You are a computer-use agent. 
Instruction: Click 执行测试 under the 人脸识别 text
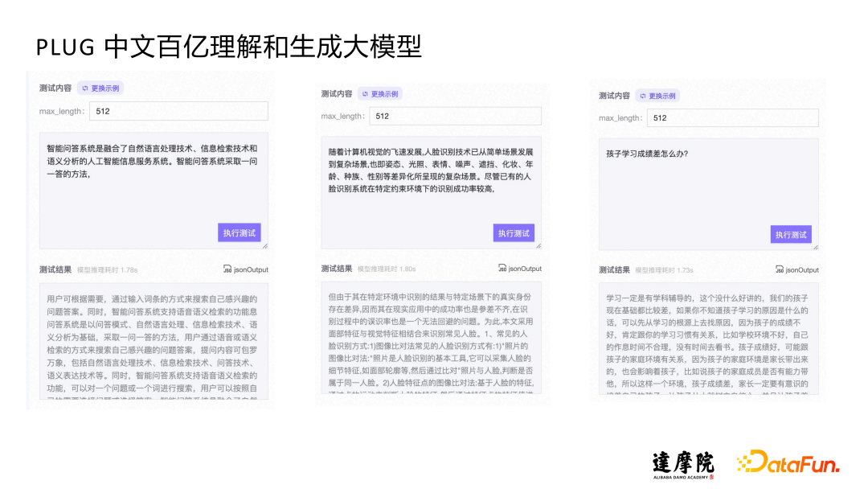[514, 233]
